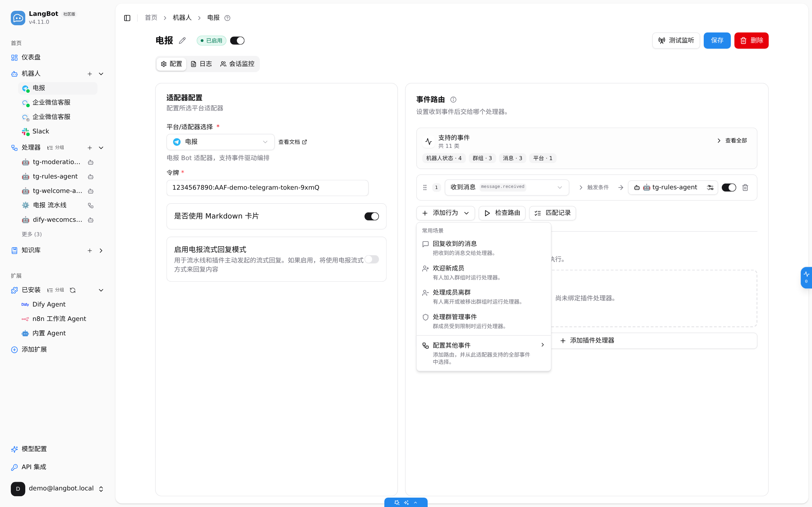
Task: Click the info icon beside 事件路由
Action: tap(453, 100)
